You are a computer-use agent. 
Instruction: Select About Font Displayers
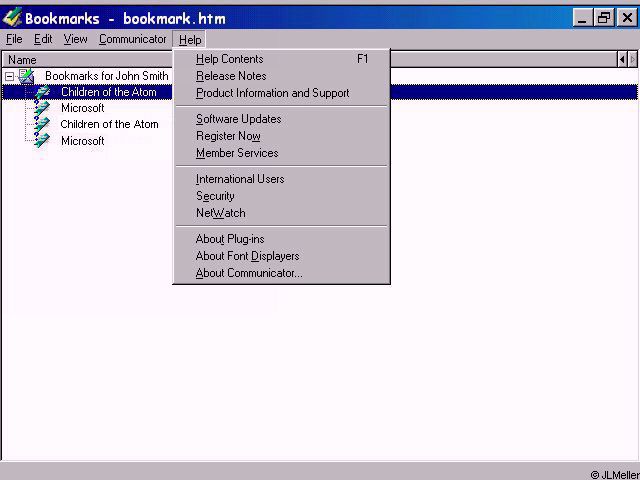point(282,256)
